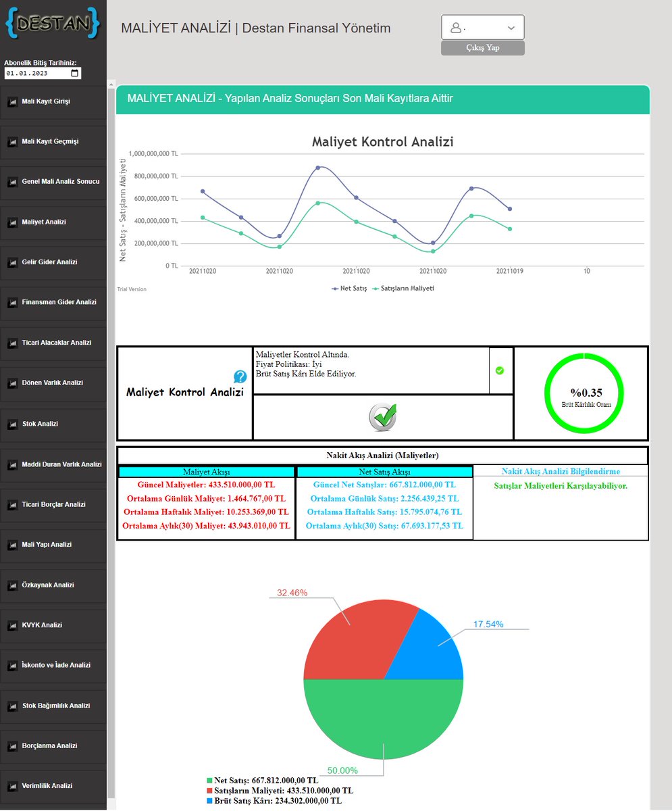Click the chart icon beside Dönen Varlık Analizi

[12, 383]
